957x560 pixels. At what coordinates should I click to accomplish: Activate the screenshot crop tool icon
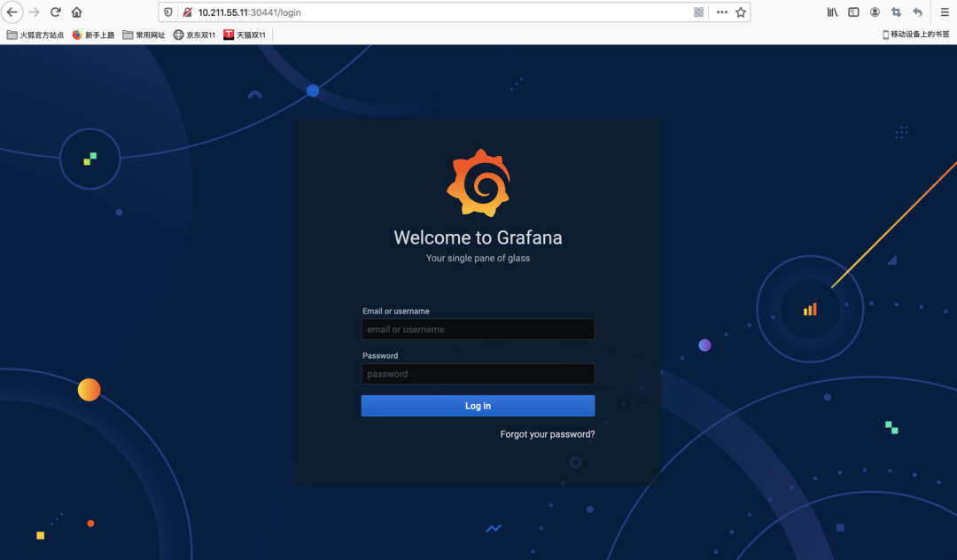[896, 12]
